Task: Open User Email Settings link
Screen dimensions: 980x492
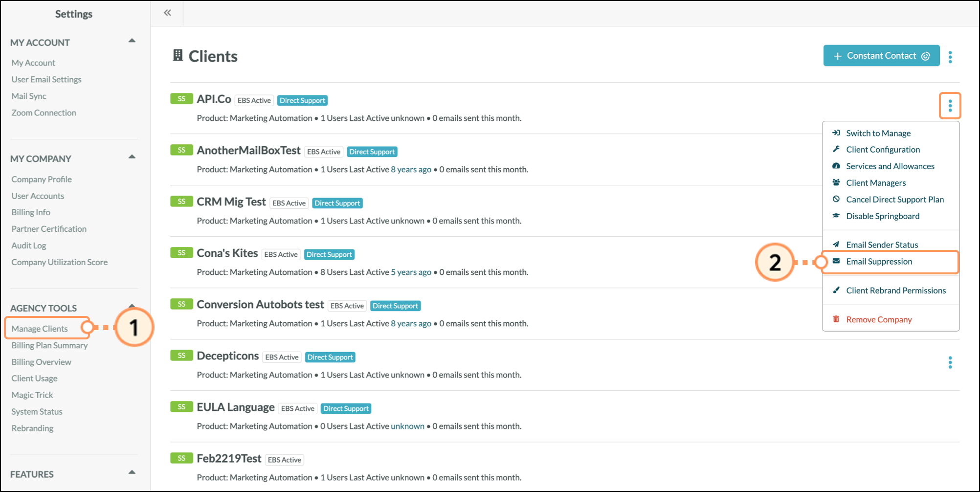Action: pyautogui.click(x=46, y=79)
